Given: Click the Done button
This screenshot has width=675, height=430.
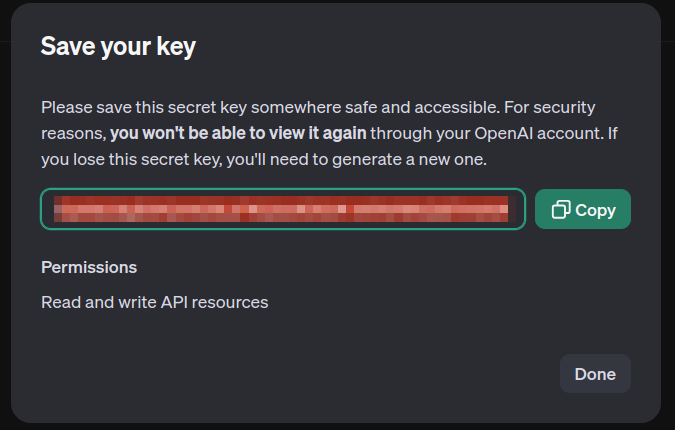Looking at the screenshot, I should point(595,374).
